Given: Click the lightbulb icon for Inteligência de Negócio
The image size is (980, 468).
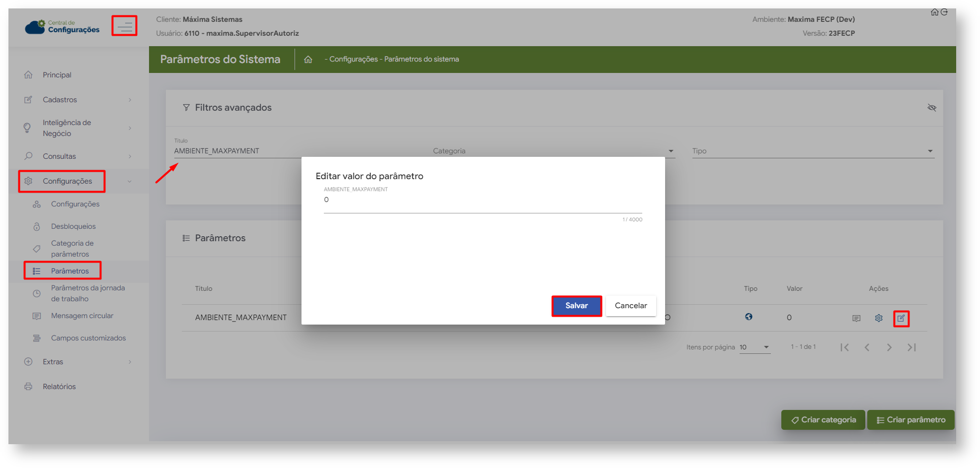Looking at the screenshot, I should [x=27, y=128].
